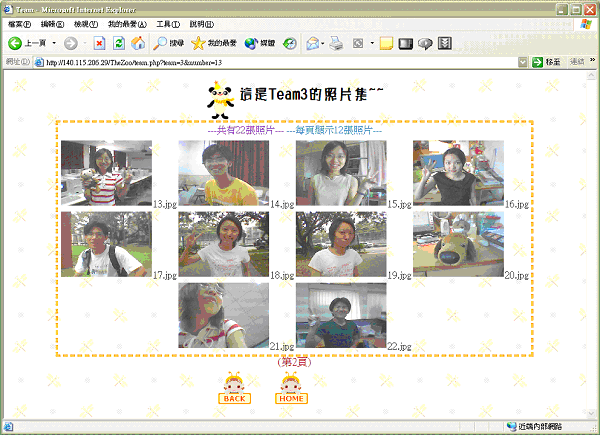Open the 13.jpg photo thumbnail
This screenshot has height=435, width=600.
coord(106,173)
